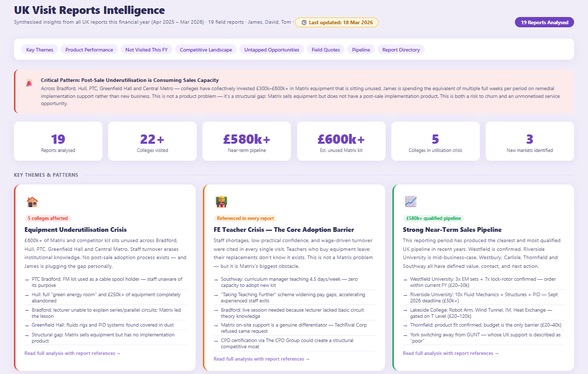Image resolution: width=588 pixels, height=374 pixels.
Task: Click the 5 colleges affected tag
Action: point(48,218)
